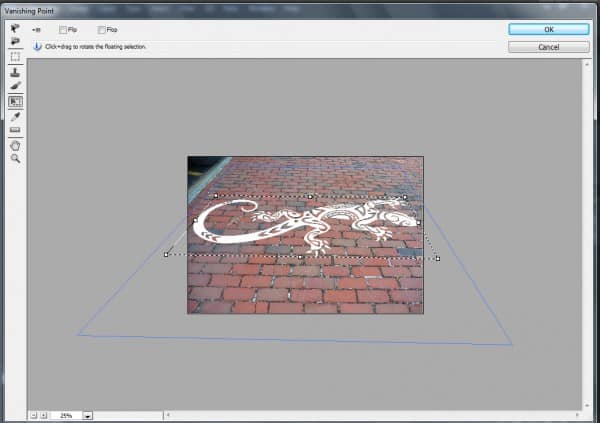Enable the Flip checkbox
600x423 pixels.
(63, 30)
